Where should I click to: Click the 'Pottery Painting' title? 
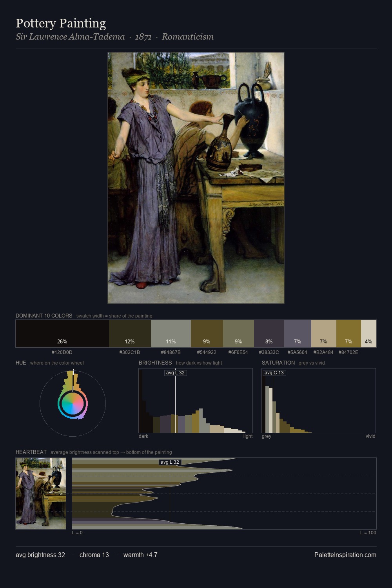pyautogui.click(x=61, y=24)
